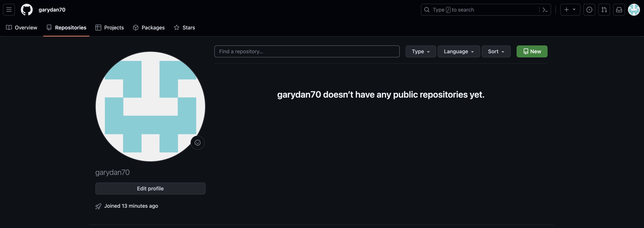Click the Find a repository field
The width and height of the screenshot is (644, 228).
307,51
